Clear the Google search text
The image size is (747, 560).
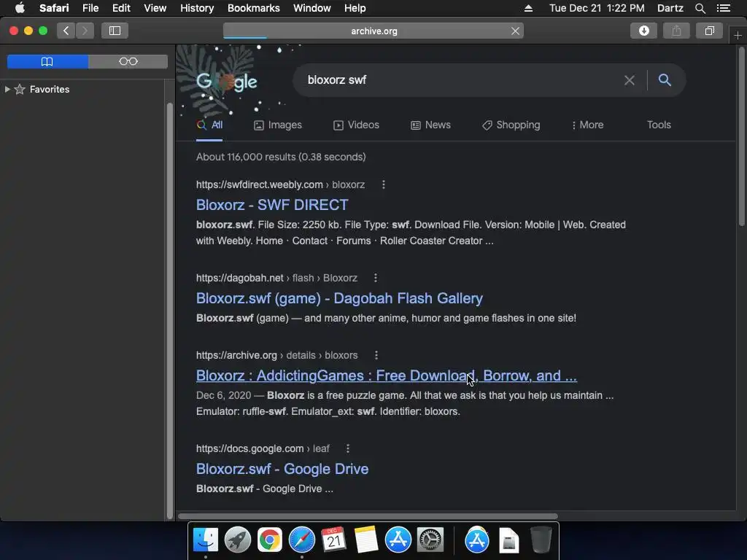(630, 80)
